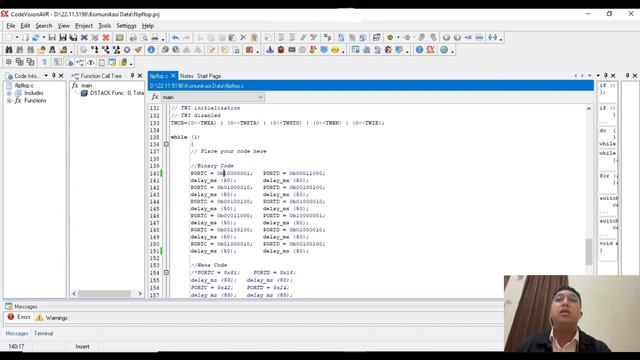Viewport: 640px width, 360px height.
Task: Open the Settings menu
Action: [x=126, y=26]
